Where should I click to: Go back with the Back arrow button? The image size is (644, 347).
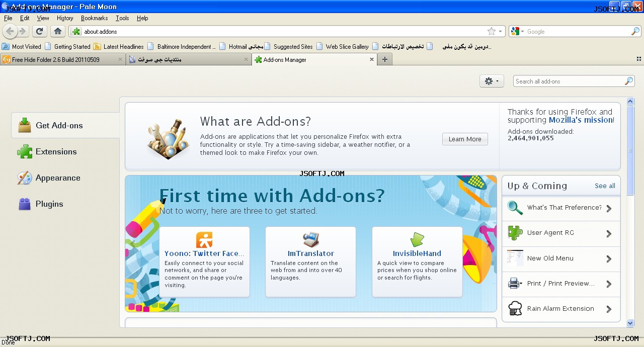(x=10, y=31)
